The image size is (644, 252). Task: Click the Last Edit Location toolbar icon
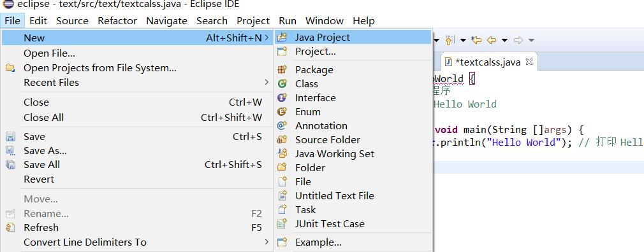(x=476, y=39)
